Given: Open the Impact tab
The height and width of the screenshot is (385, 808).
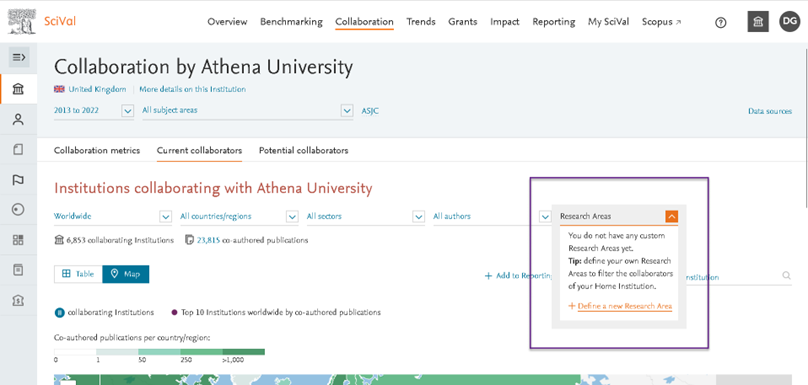Looking at the screenshot, I should click(x=504, y=22).
